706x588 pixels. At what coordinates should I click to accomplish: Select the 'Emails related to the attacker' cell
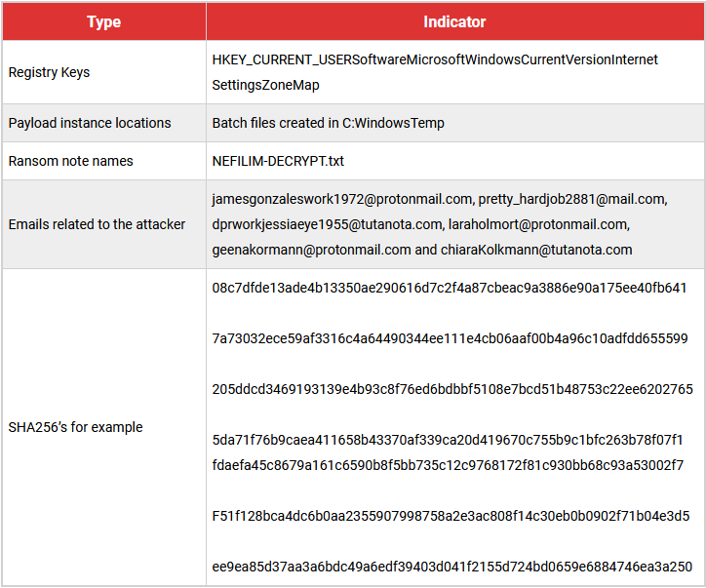click(104, 224)
